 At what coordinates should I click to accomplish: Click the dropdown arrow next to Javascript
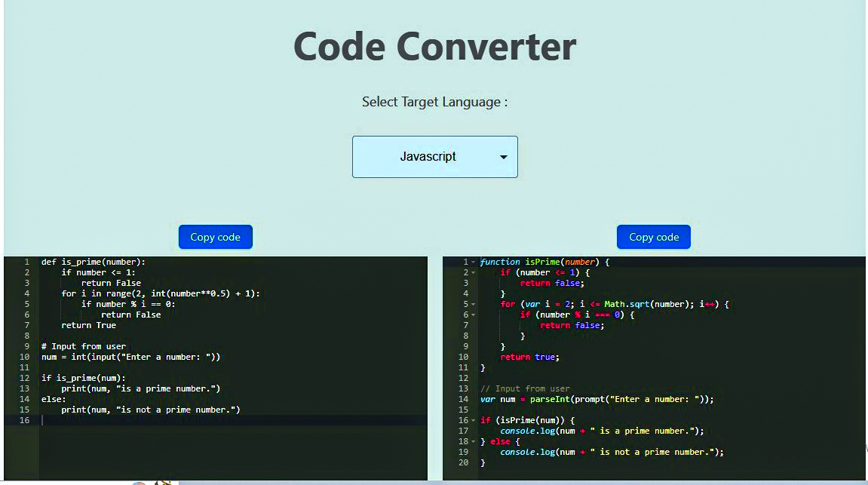tap(504, 156)
